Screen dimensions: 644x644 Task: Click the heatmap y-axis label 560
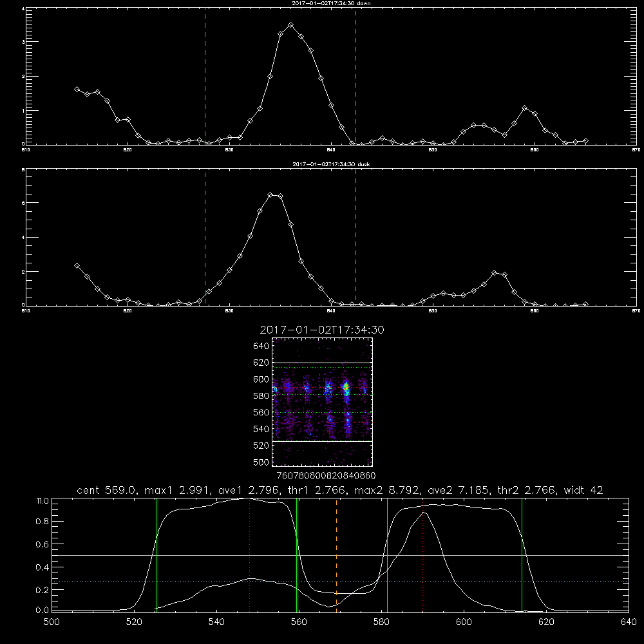coord(261,412)
